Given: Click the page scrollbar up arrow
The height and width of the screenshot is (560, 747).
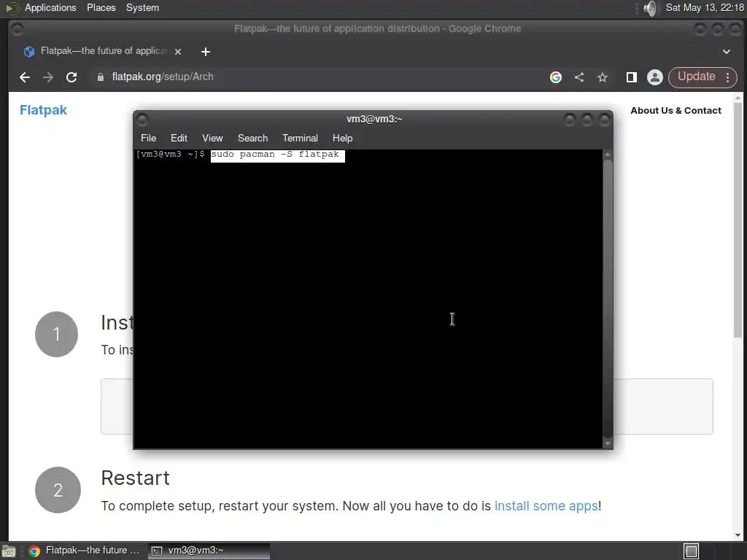Looking at the screenshot, I should [x=738, y=98].
